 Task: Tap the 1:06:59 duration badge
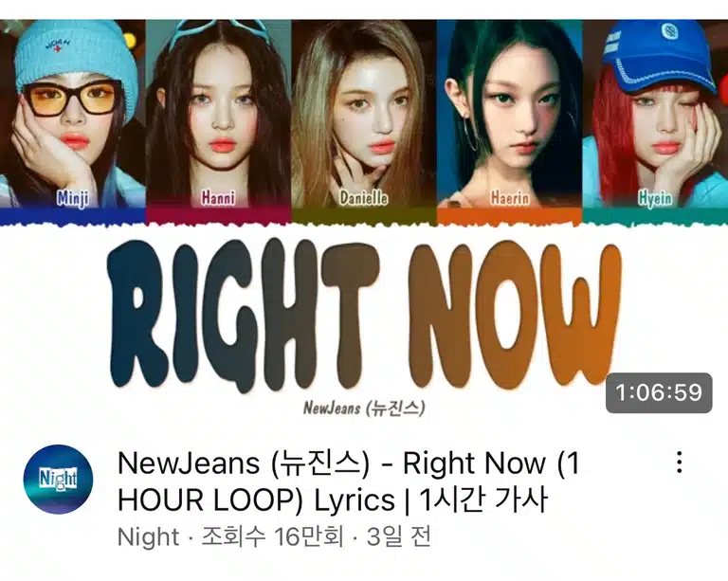[659, 392]
